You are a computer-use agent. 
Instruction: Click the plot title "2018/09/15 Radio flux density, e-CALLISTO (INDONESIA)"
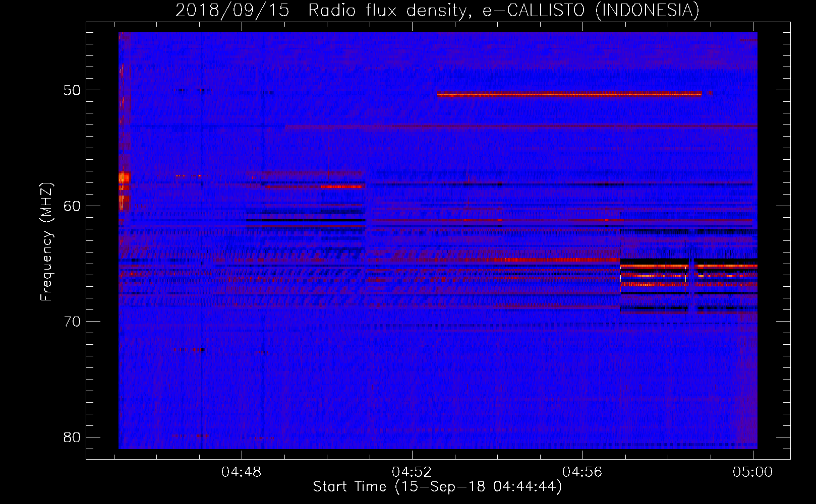click(x=437, y=10)
